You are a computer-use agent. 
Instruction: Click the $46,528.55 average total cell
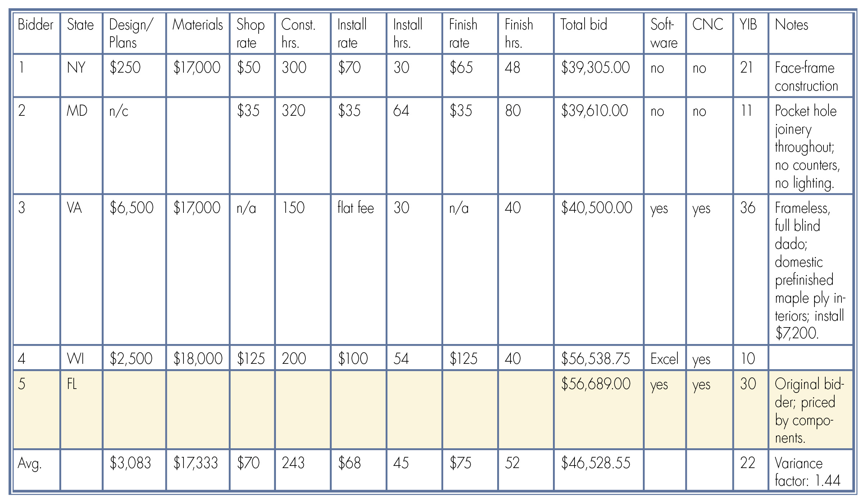[x=598, y=470]
